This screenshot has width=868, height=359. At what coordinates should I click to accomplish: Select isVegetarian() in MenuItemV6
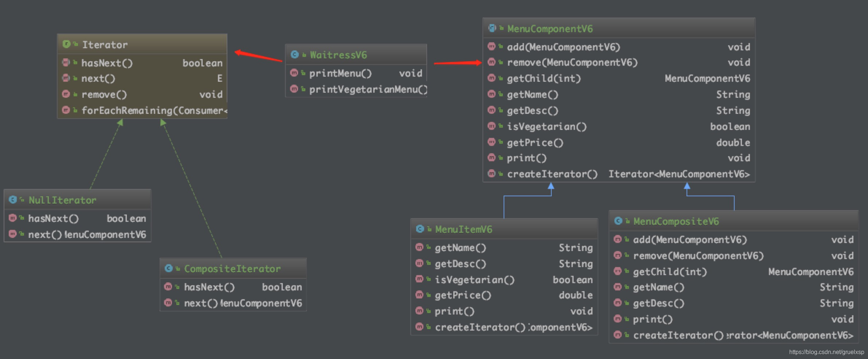[474, 280]
